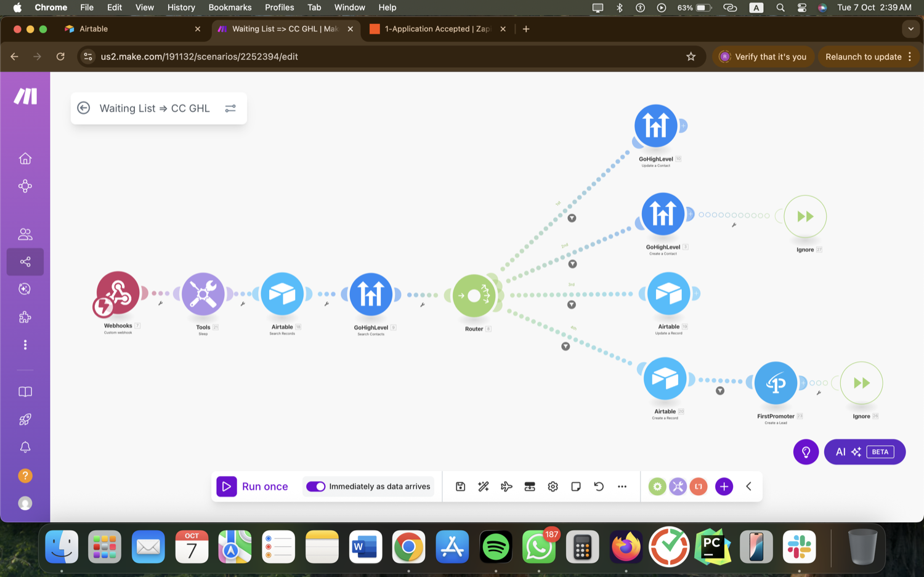
Task: Open the orange question mark help icon
Action: pos(25,475)
